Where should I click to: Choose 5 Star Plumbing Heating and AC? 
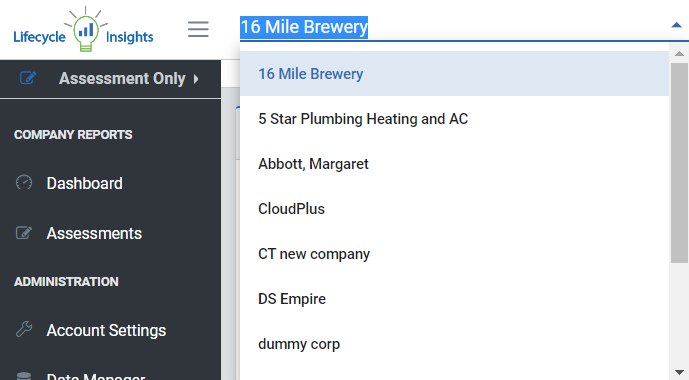(454, 119)
